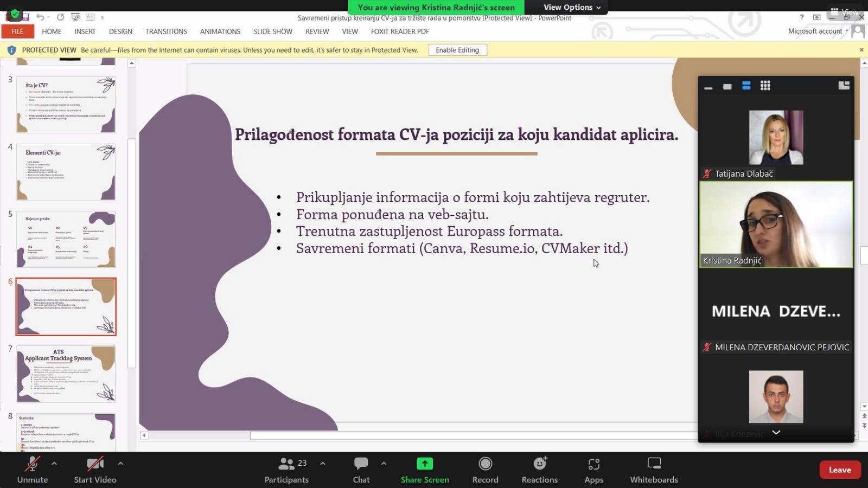
Task: Click the Enable Editing button
Action: [x=457, y=50]
